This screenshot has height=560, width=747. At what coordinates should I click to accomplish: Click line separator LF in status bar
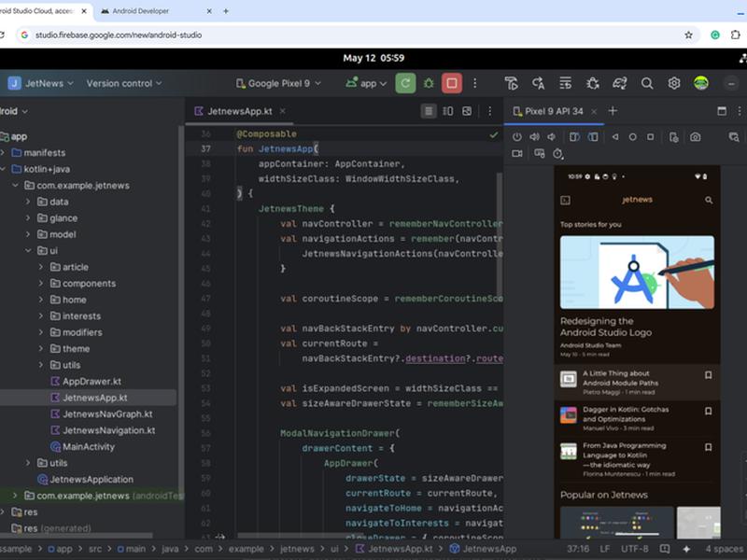pyautogui.click(x=604, y=549)
